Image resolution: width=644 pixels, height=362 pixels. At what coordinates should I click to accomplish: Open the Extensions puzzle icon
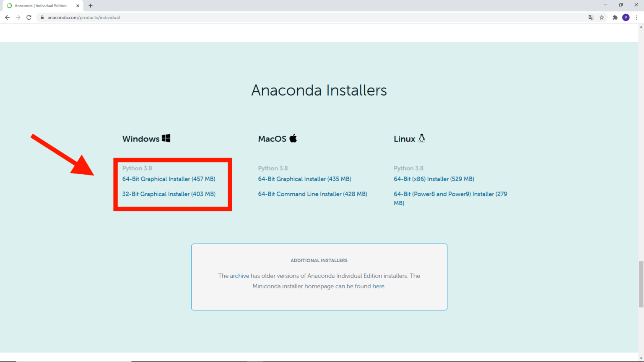[x=615, y=18]
